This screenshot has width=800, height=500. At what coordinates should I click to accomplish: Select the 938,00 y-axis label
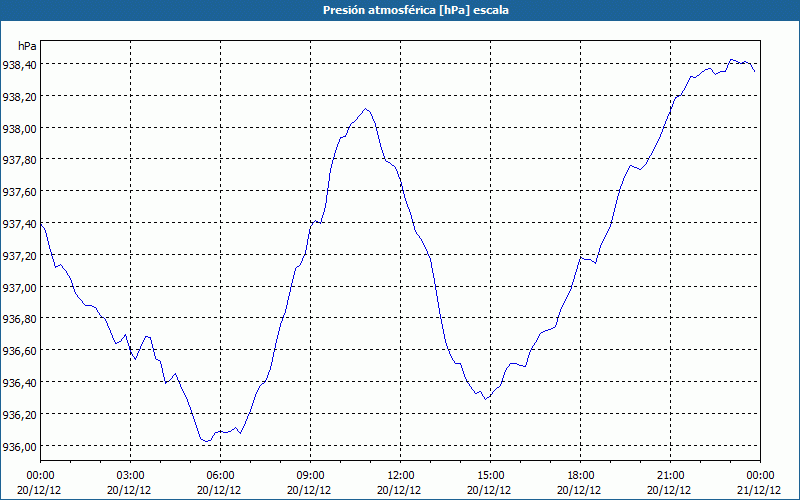pos(19,129)
